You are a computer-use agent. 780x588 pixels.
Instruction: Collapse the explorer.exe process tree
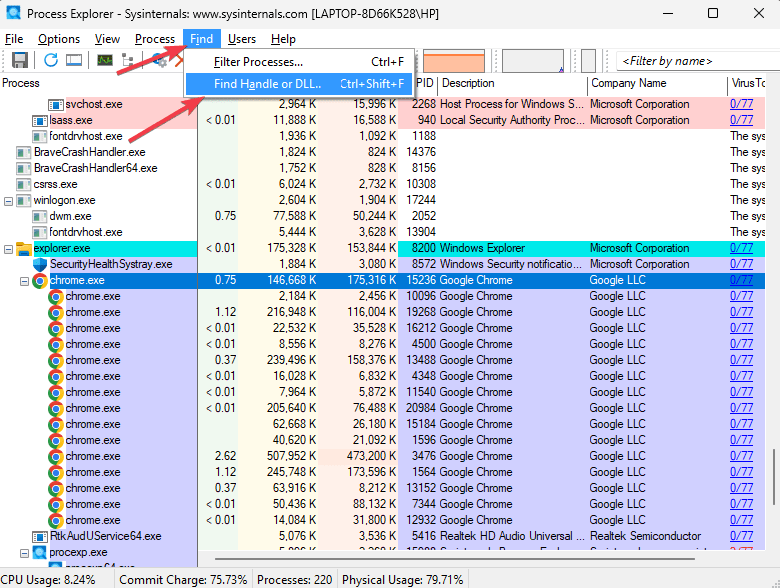9,249
